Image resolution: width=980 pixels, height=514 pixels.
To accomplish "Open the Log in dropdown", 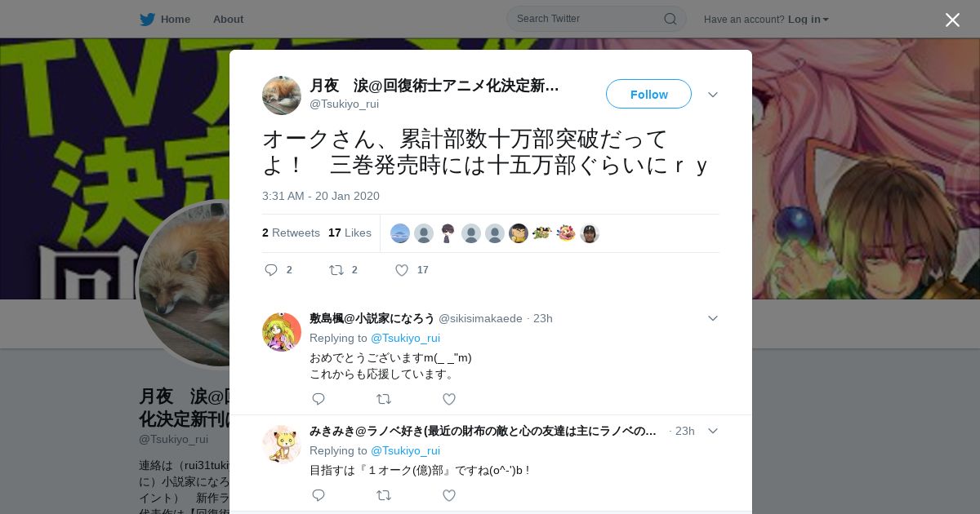I will (808, 20).
